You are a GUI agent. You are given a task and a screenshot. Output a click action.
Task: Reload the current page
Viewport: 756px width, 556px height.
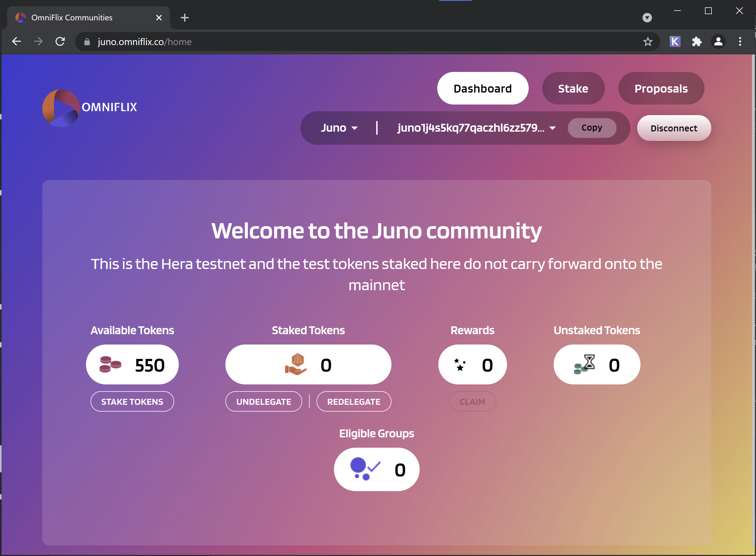[60, 42]
